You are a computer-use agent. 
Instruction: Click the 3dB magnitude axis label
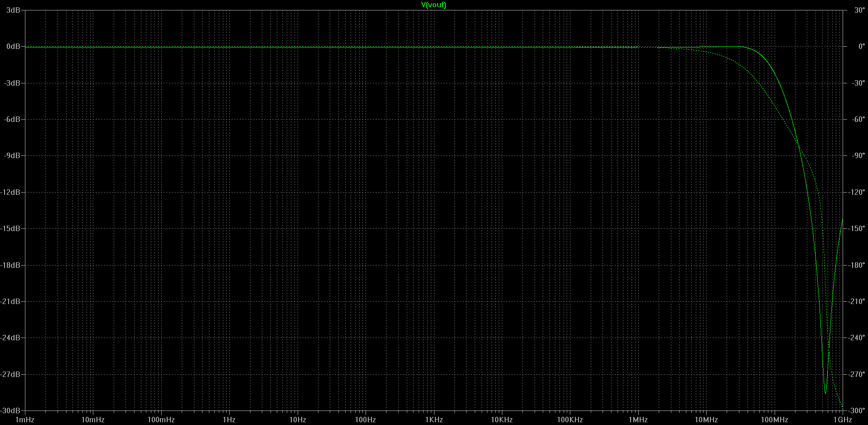tap(13, 10)
